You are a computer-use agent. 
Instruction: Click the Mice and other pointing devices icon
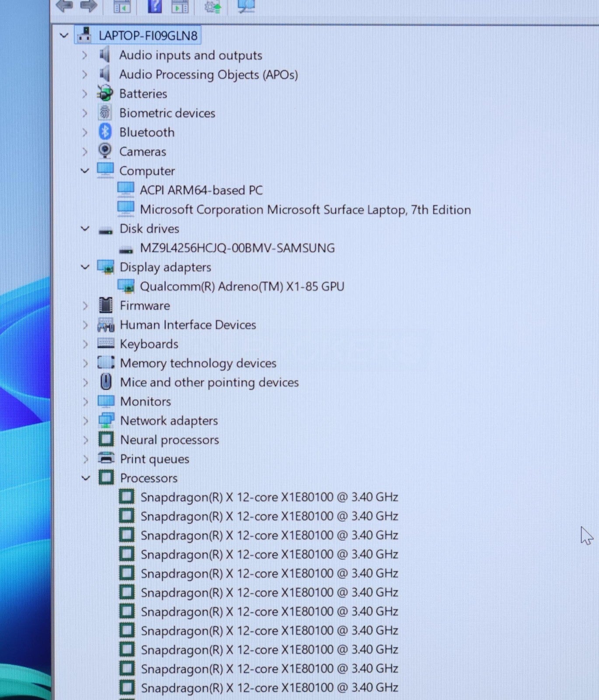(106, 382)
